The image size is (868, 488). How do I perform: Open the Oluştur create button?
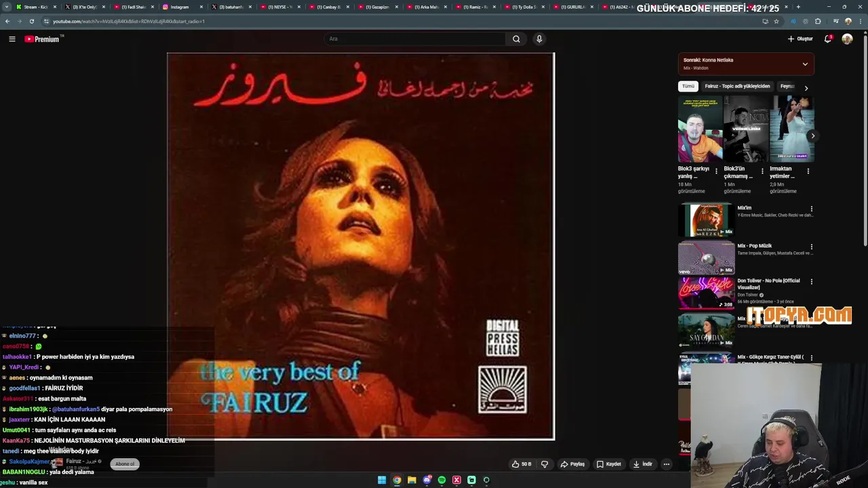[800, 39]
